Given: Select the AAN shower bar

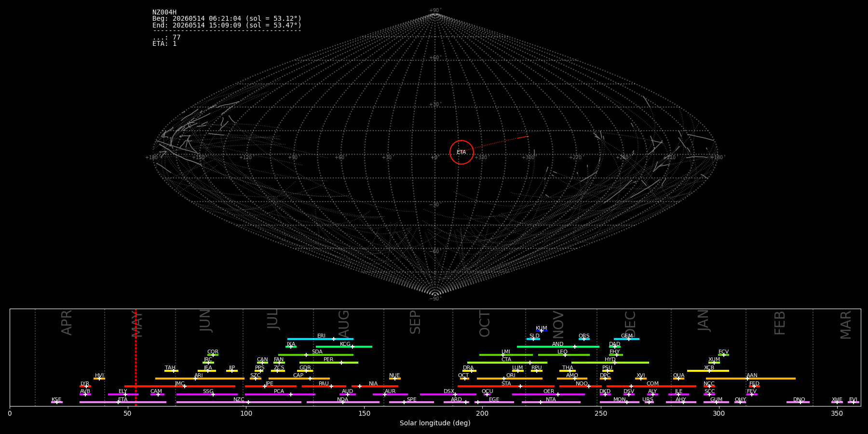Looking at the screenshot, I should tap(751, 379).
